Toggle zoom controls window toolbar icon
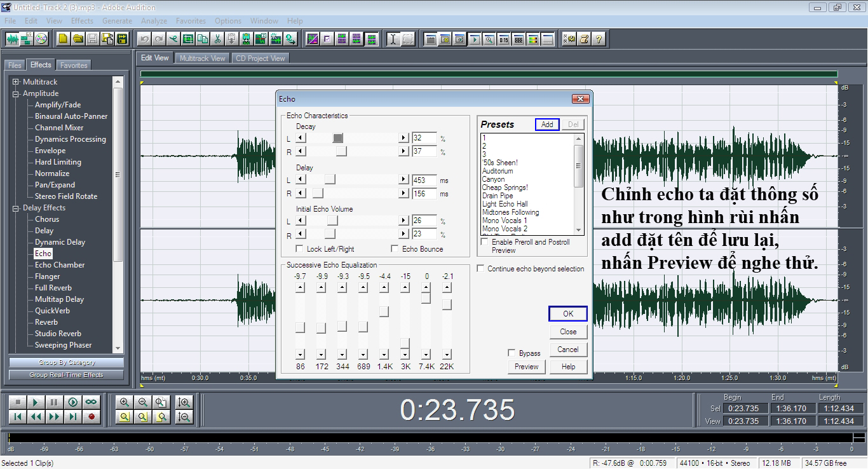 pos(489,39)
